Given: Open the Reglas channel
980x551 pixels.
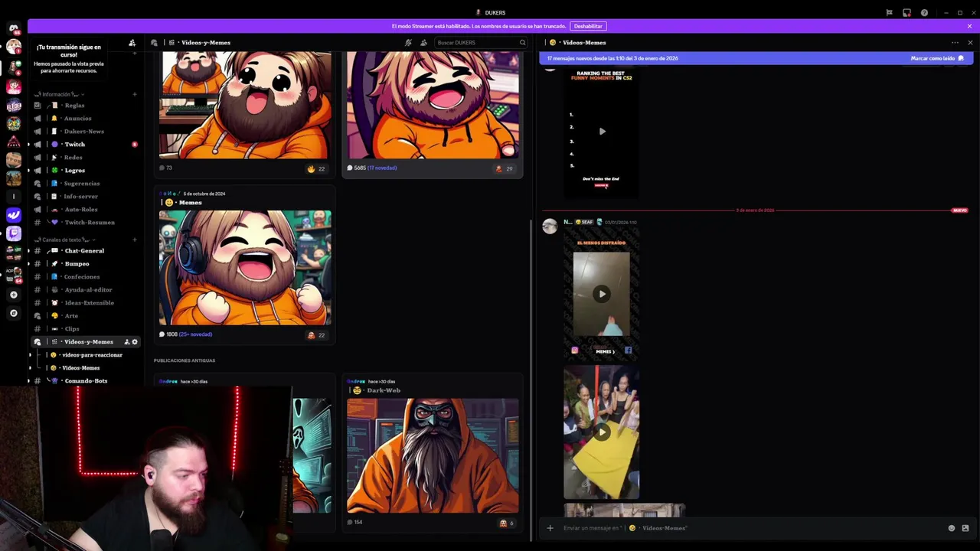Looking at the screenshot, I should [86, 106].
